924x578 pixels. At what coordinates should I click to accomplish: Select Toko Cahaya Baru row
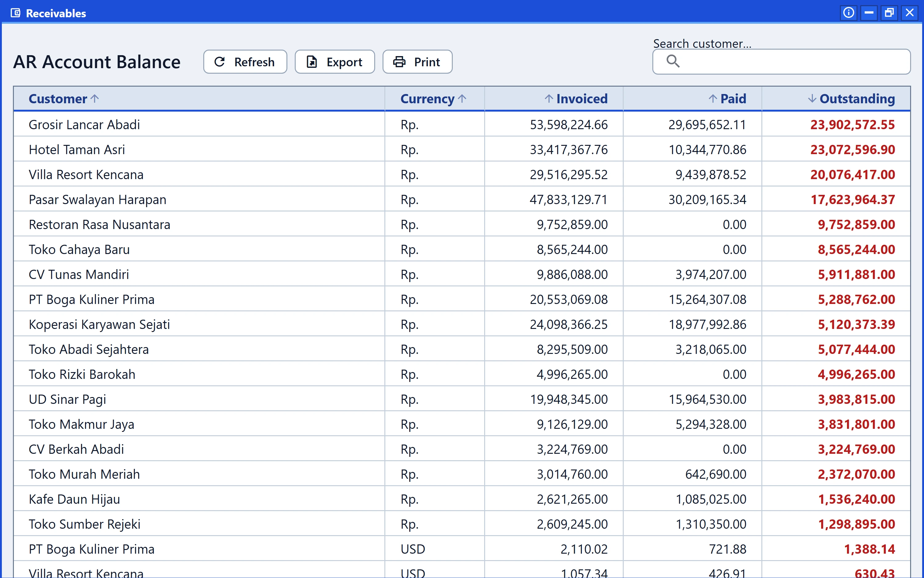462,250
